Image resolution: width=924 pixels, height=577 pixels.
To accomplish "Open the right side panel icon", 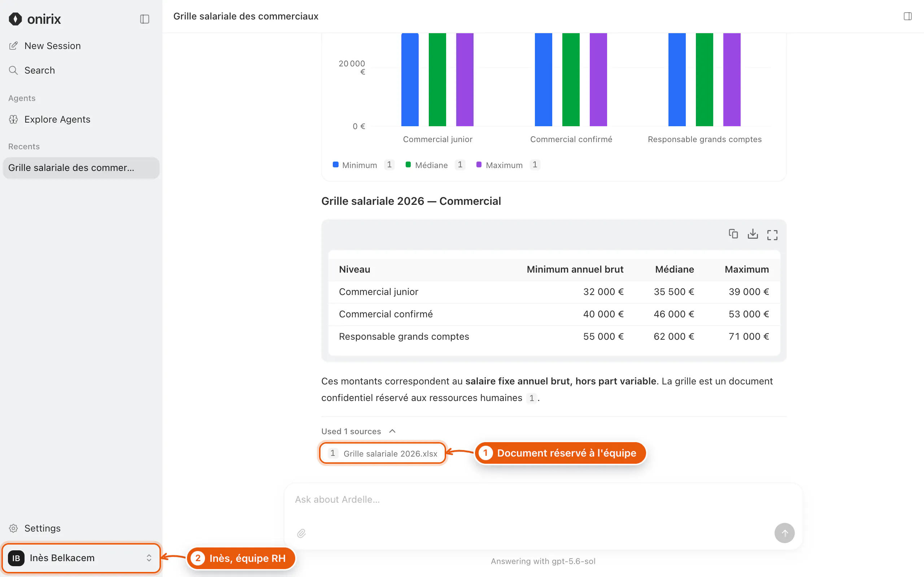I will 908,17.
